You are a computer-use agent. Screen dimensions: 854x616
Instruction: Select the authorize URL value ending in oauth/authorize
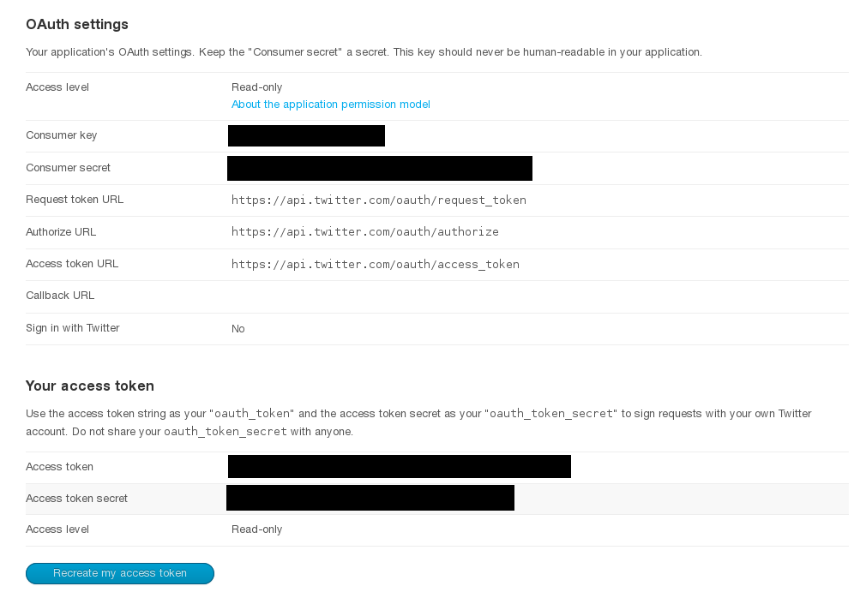click(x=365, y=232)
